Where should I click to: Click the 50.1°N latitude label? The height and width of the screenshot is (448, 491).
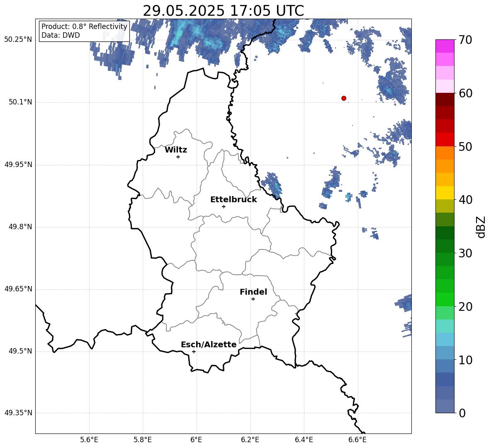pos(20,102)
